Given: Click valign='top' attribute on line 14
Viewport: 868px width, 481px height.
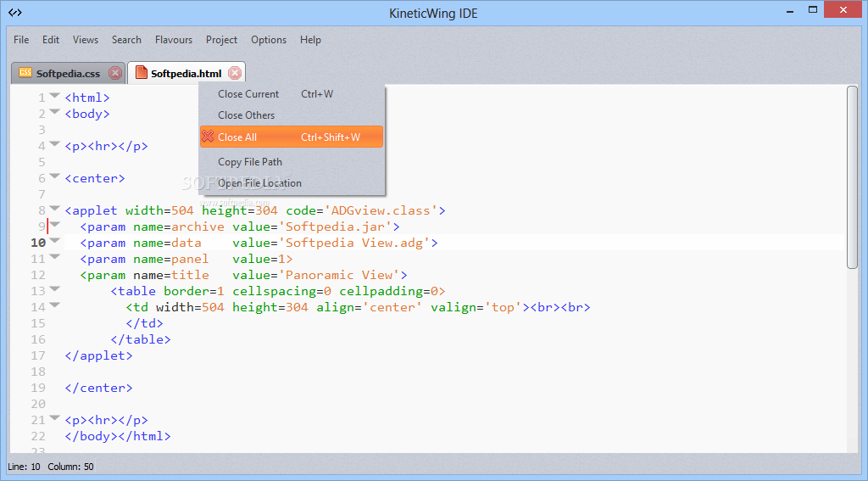Looking at the screenshot, I should point(476,307).
